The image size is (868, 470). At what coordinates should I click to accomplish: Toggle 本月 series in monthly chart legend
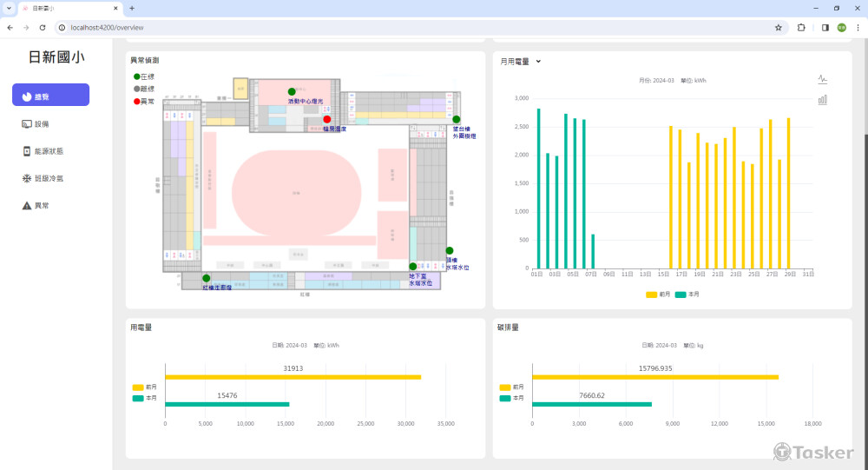click(x=687, y=295)
